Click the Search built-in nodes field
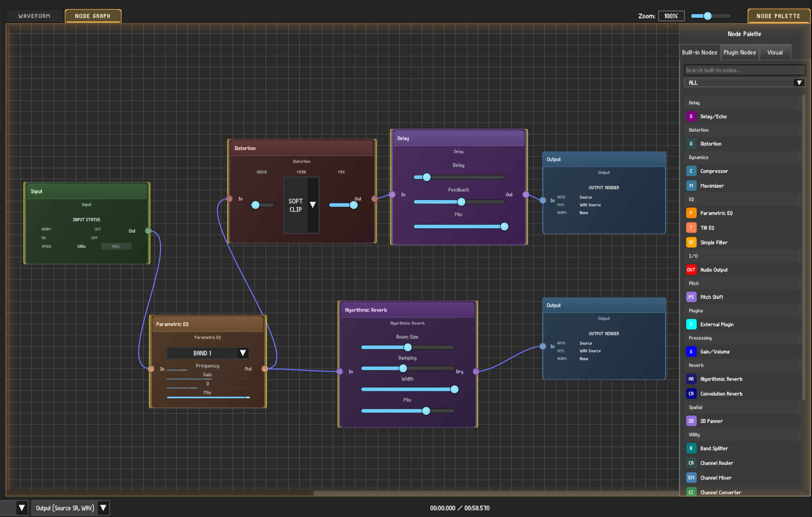 coord(744,70)
